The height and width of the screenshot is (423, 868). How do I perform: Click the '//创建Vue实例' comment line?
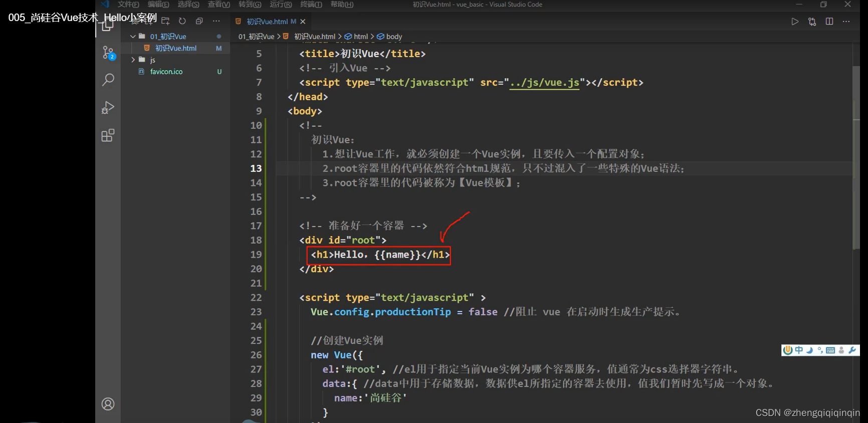point(347,341)
